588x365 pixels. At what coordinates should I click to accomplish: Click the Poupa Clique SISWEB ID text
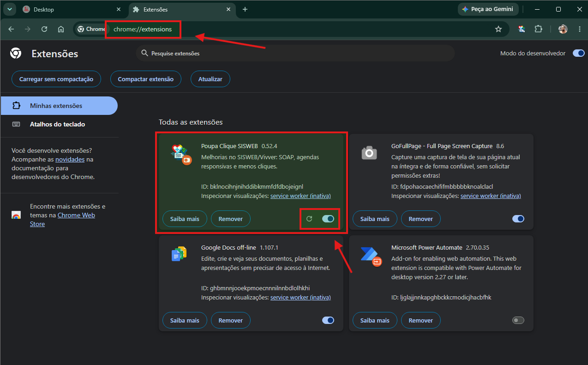click(x=252, y=186)
